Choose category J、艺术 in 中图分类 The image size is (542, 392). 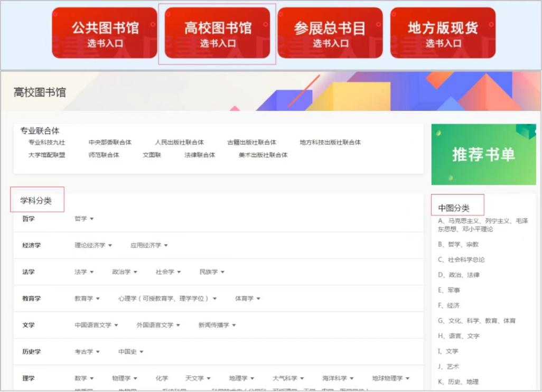[x=448, y=367]
